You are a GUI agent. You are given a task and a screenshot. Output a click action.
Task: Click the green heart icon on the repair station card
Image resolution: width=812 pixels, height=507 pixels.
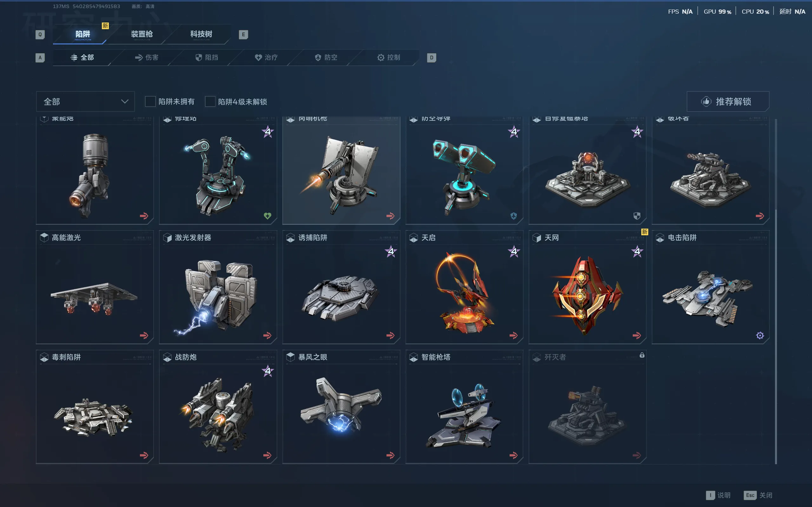point(267,216)
